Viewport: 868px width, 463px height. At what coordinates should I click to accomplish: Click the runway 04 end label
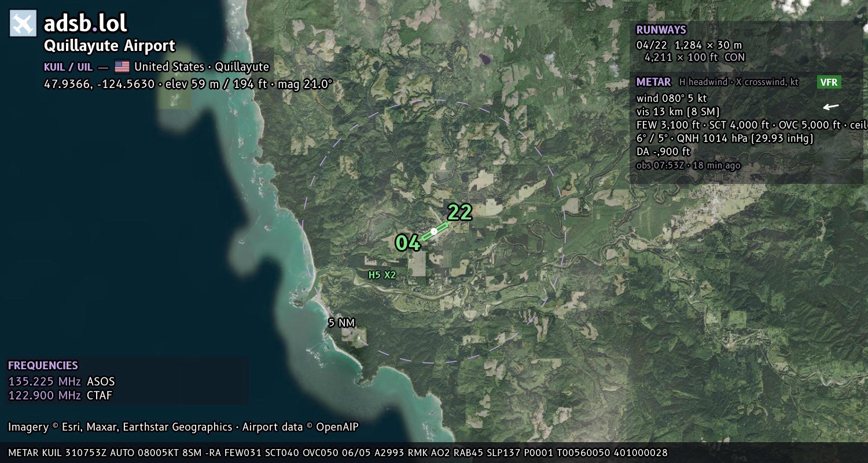point(408,242)
